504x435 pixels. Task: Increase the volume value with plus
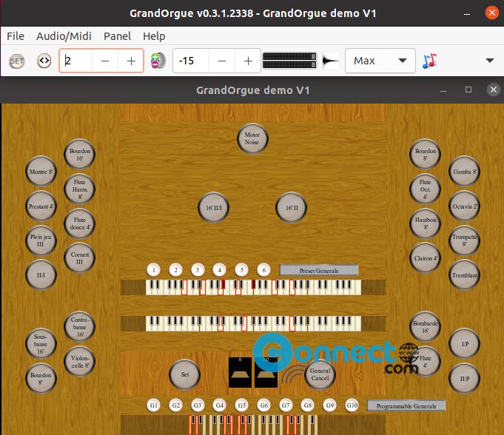click(x=248, y=61)
